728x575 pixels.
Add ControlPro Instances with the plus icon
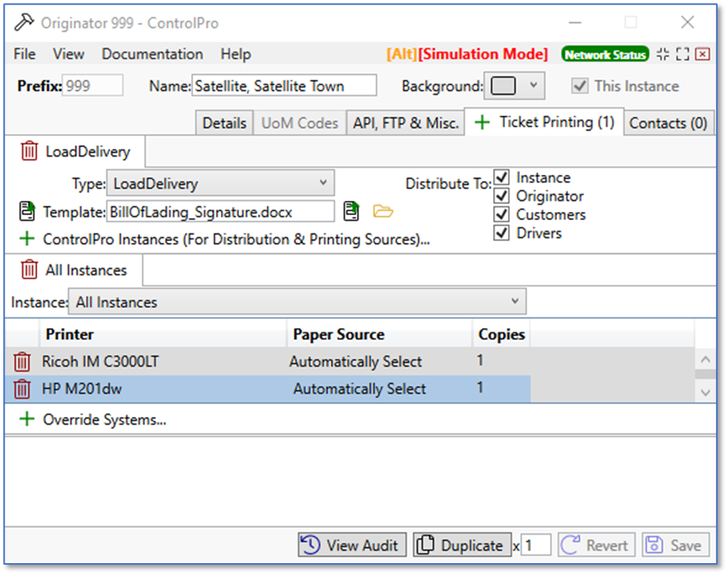pyautogui.click(x=28, y=239)
